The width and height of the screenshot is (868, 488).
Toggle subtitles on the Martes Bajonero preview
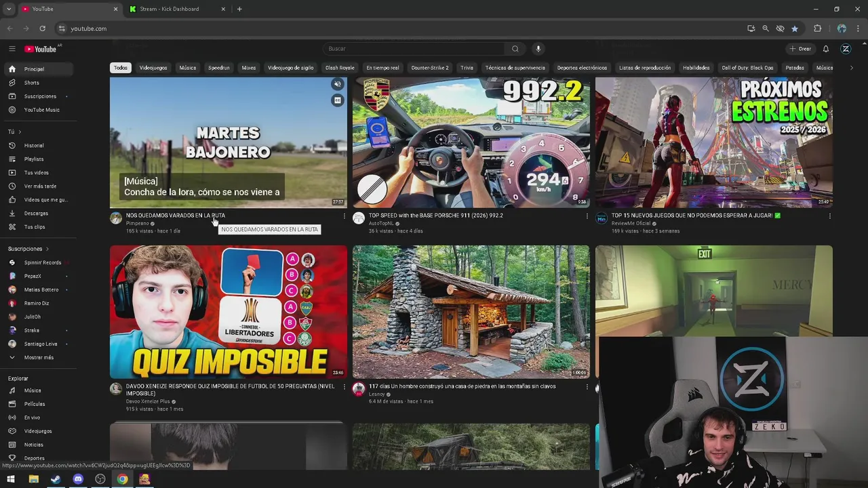338,100
